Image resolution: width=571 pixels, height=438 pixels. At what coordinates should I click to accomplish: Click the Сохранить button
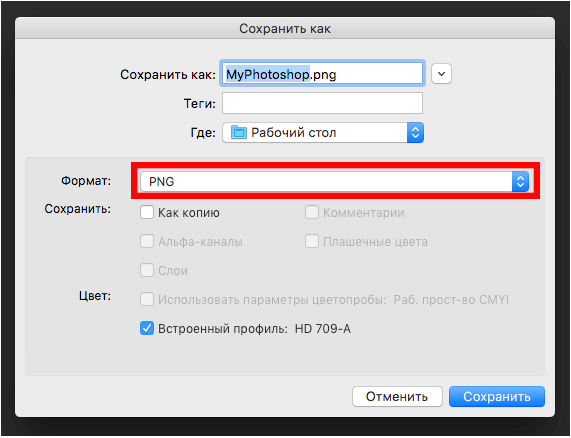point(497,396)
